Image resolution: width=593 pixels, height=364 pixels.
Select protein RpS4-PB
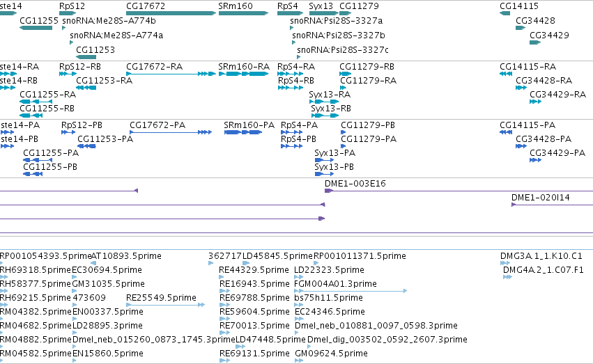pos(291,146)
